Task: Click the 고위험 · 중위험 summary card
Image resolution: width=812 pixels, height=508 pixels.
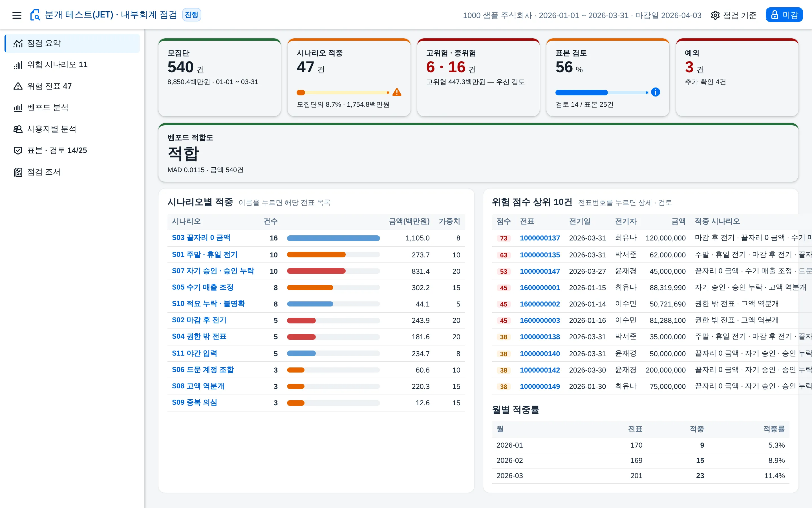Action: coord(478,78)
